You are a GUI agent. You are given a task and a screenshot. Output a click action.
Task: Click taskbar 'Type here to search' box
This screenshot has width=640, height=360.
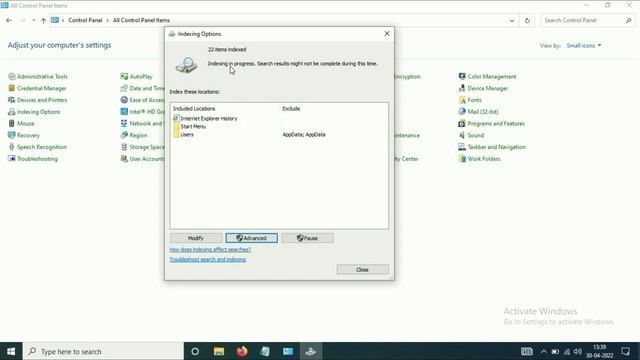click(104, 351)
